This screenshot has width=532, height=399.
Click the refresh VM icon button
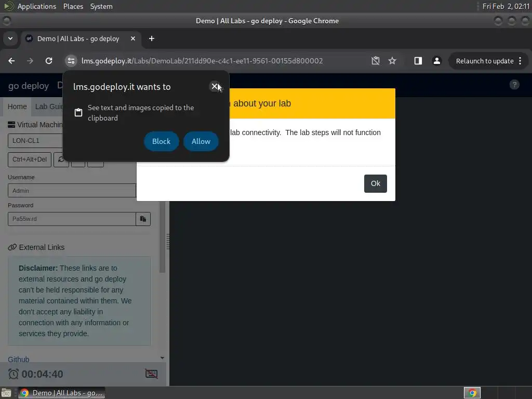61,159
